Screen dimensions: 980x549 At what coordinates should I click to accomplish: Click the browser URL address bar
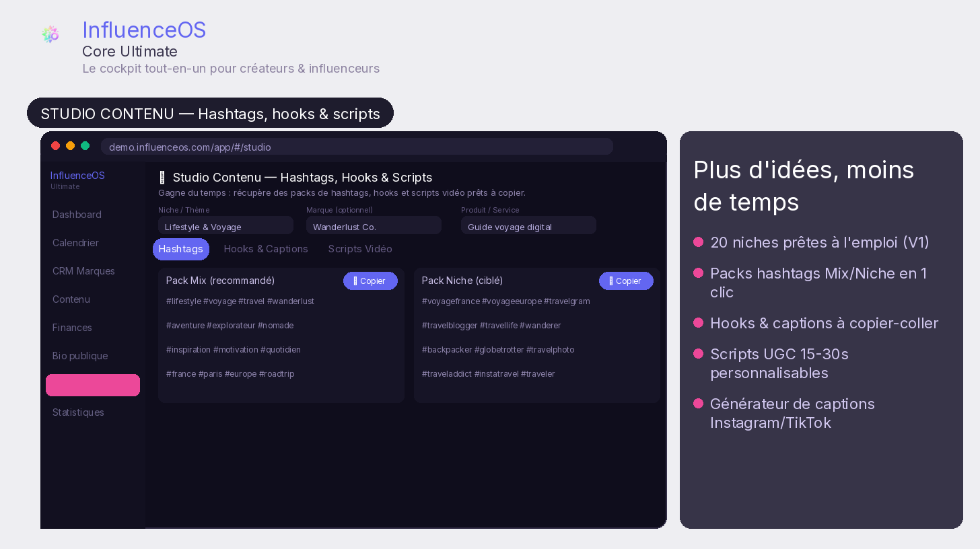click(x=357, y=147)
